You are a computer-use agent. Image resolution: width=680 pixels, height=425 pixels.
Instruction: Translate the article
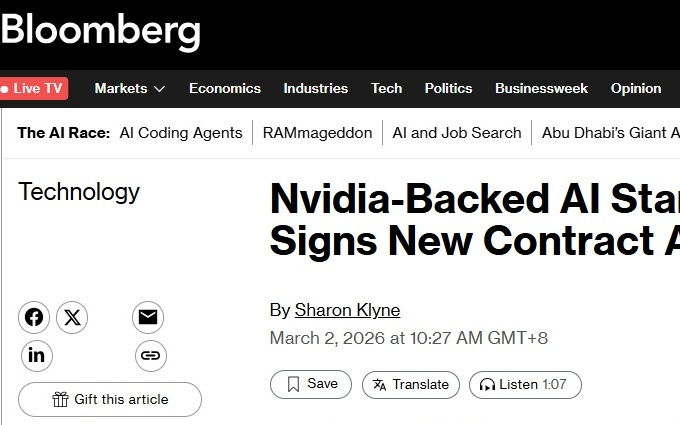[410, 384]
